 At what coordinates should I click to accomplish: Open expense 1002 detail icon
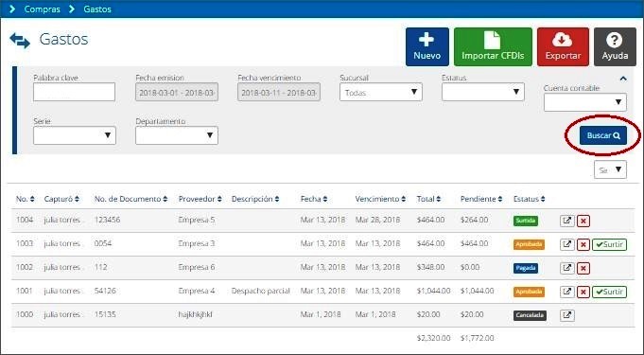click(567, 268)
